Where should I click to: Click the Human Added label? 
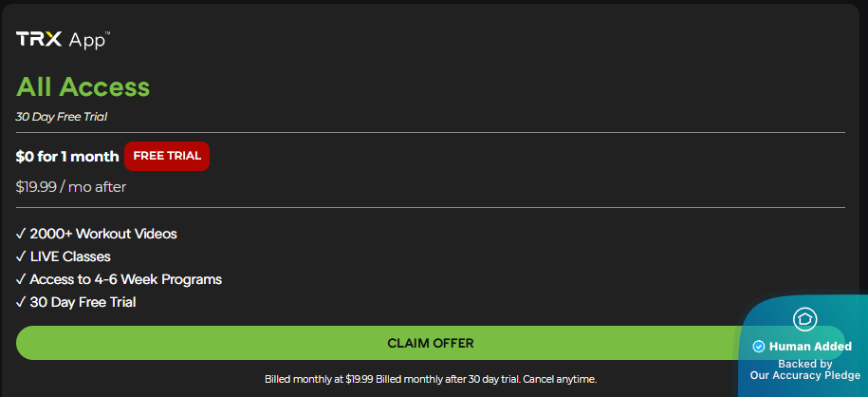point(810,347)
